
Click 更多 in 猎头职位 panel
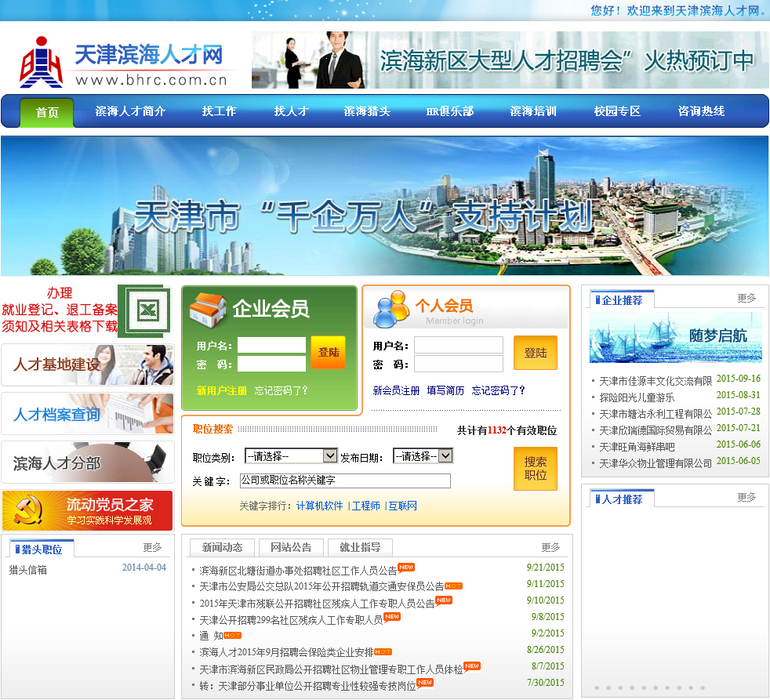[x=152, y=547]
